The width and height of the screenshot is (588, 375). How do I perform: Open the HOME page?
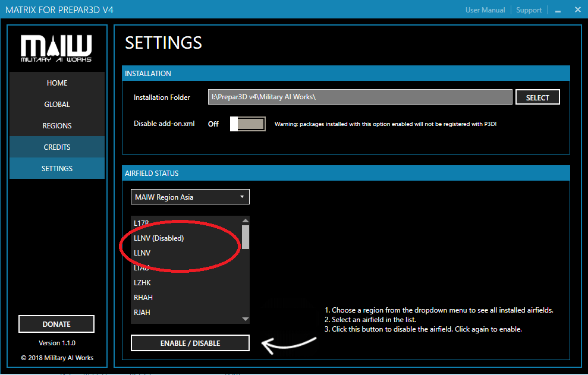pyautogui.click(x=57, y=83)
